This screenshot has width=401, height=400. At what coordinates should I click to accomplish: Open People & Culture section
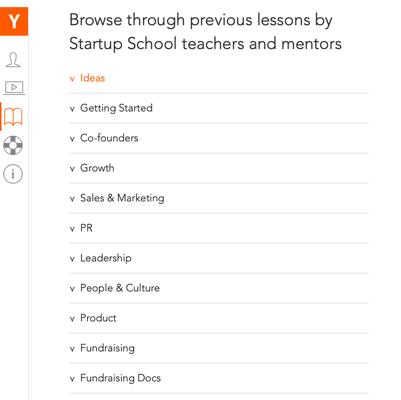[120, 288]
